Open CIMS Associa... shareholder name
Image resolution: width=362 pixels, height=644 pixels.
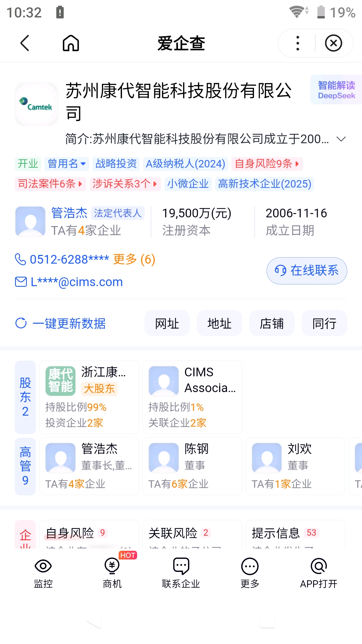pyautogui.click(x=210, y=380)
